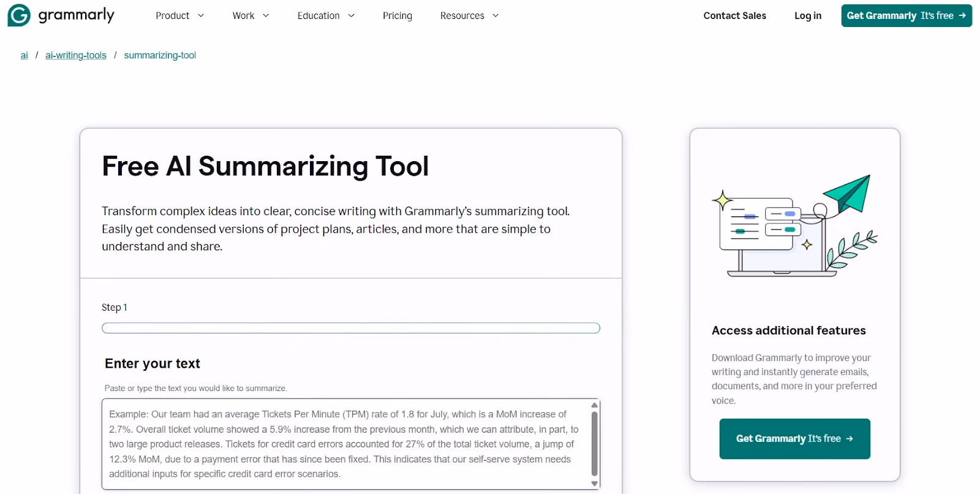
Task: Click the Work chevron arrow
Action: [x=266, y=16]
